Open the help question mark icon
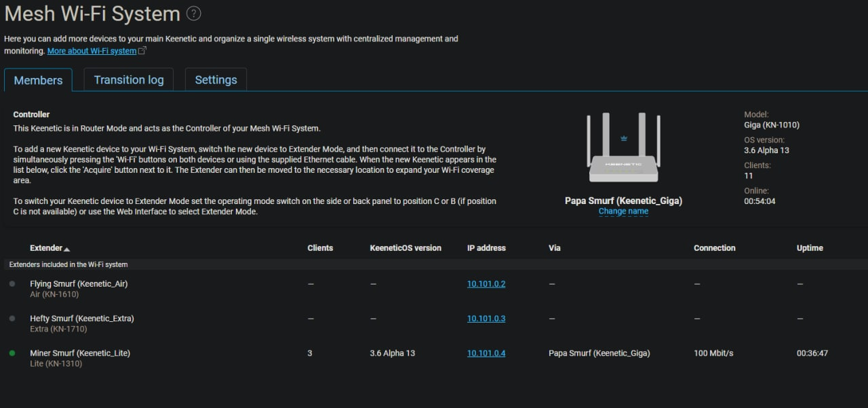This screenshot has height=408, width=868. pyautogui.click(x=193, y=14)
